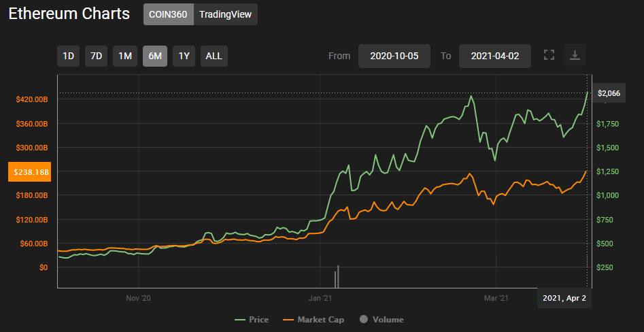Select the 1D time range
Screen dimensions: 644x332
(x=68, y=56)
